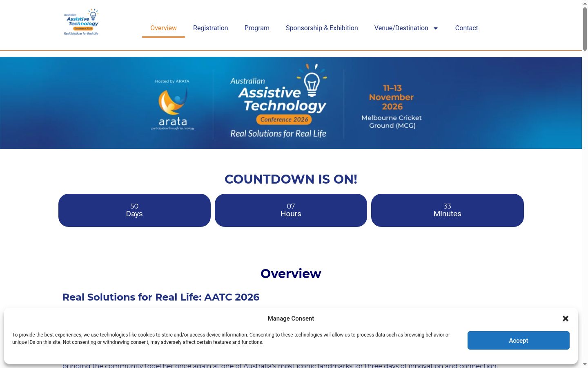
Task: Open the Contact page
Action: click(x=466, y=28)
